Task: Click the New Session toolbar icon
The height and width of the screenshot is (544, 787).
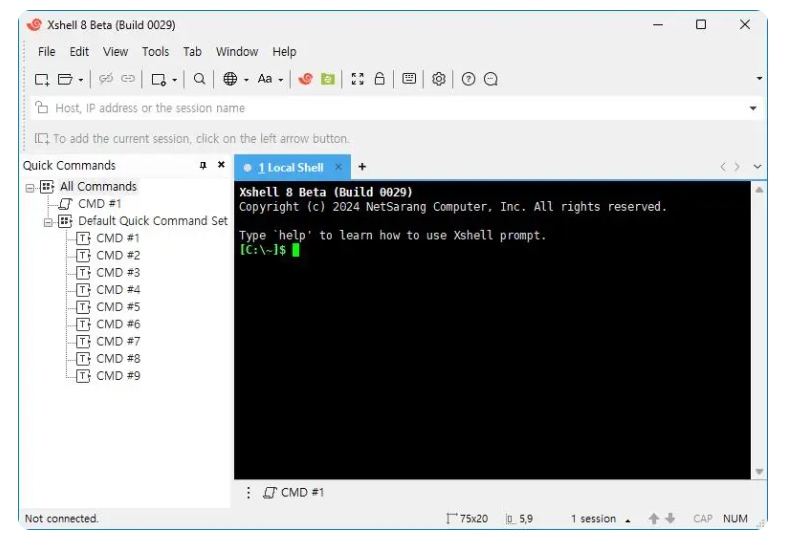Action: coord(42,79)
